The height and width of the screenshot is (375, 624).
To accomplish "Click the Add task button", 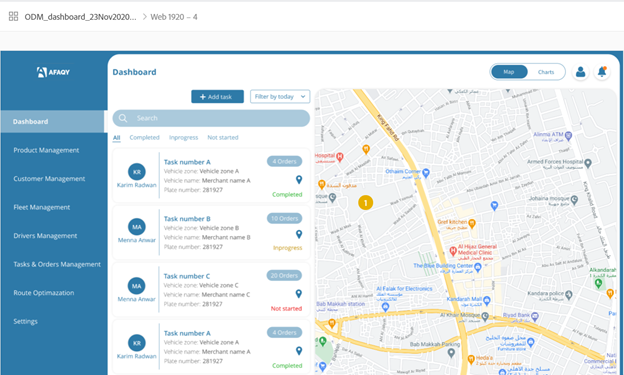I will (x=217, y=96).
